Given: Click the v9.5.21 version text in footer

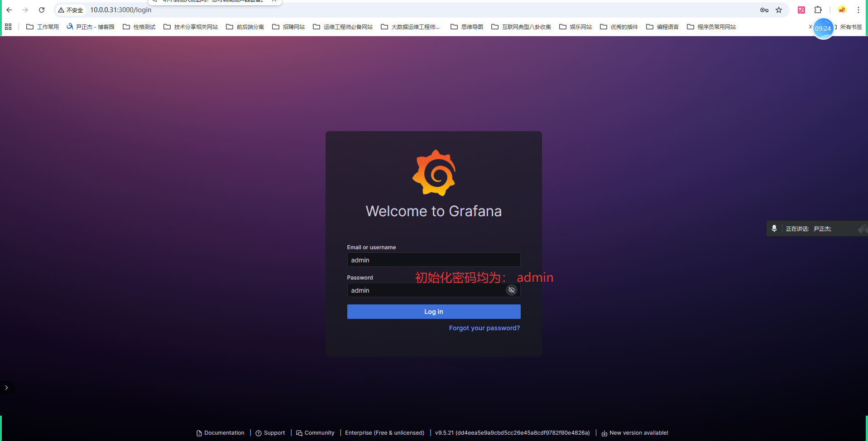Looking at the screenshot, I should (x=513, y=433).
